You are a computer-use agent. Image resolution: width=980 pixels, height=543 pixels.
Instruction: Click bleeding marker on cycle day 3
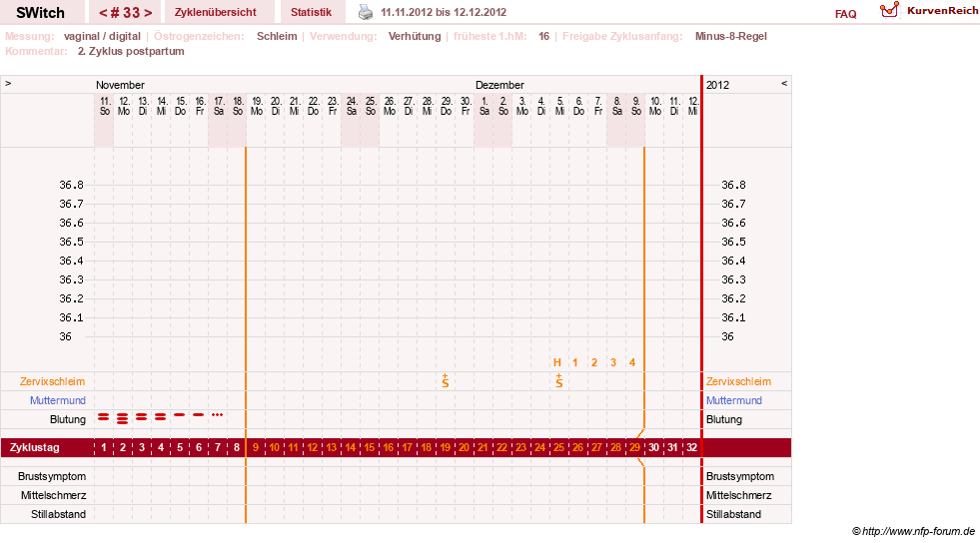141,416
